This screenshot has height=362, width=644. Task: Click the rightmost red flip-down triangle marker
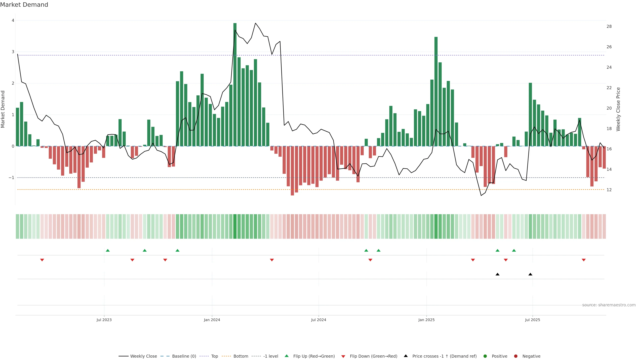tap(584, 260)
